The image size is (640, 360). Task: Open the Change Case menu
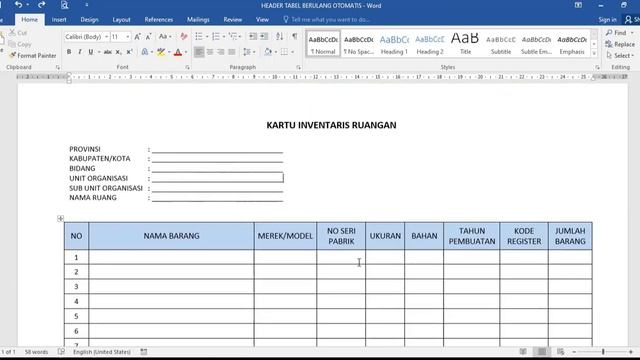coord(165,37)
